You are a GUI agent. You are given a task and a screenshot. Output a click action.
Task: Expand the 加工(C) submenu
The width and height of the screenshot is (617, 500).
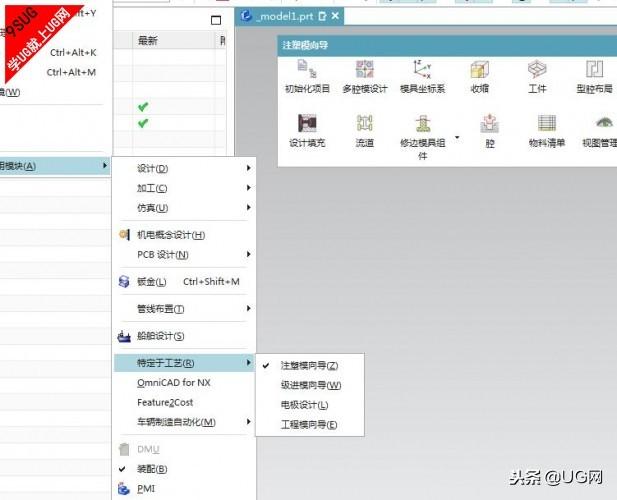pyautogui.click(x=184, y=188)
